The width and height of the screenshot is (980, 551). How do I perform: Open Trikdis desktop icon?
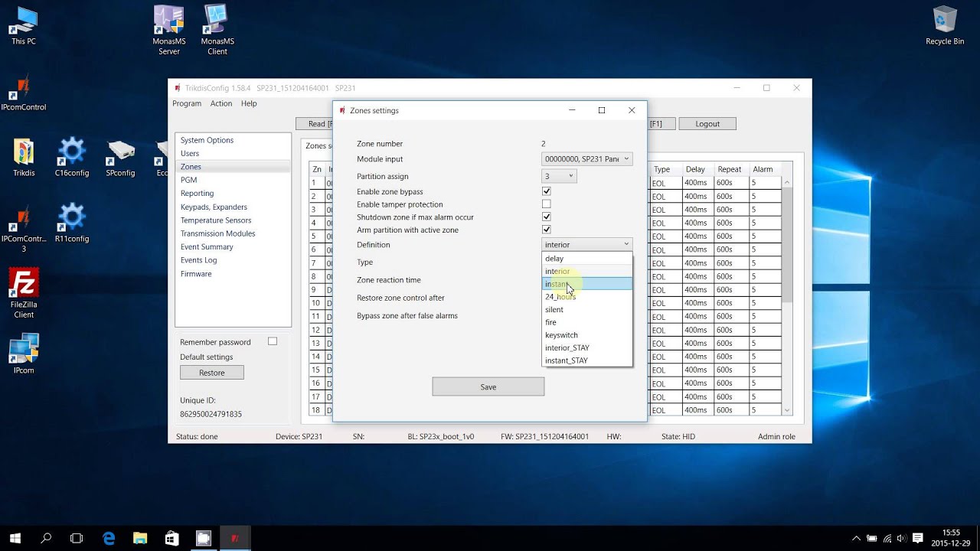[x=24, y=158]
